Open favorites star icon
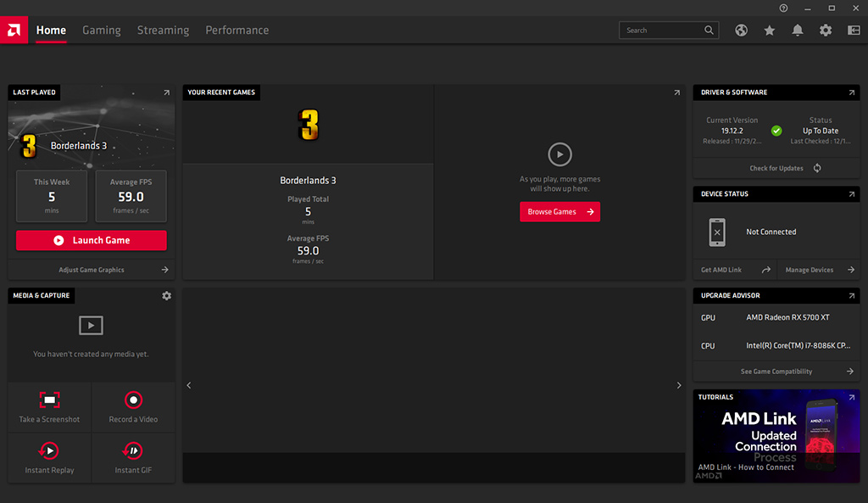The height and width of the screenshot is (503, 868). click(x=770, y=31)
